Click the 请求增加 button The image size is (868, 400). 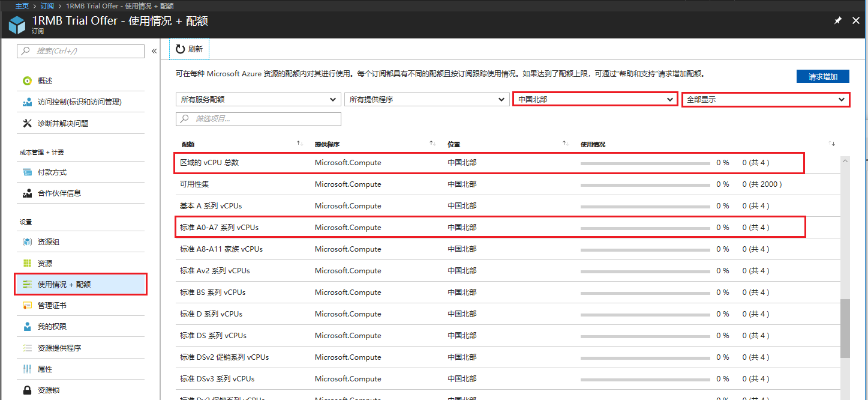(822, 77)
